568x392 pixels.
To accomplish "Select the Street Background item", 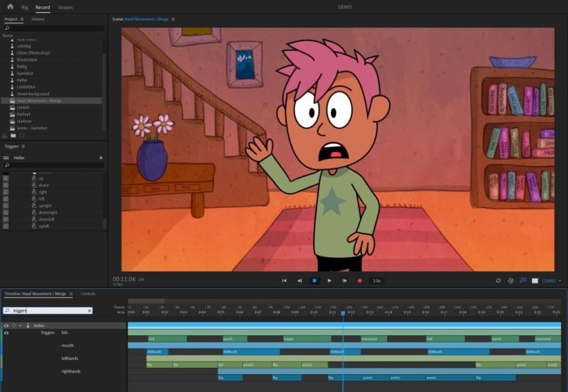I will point(33,94).
